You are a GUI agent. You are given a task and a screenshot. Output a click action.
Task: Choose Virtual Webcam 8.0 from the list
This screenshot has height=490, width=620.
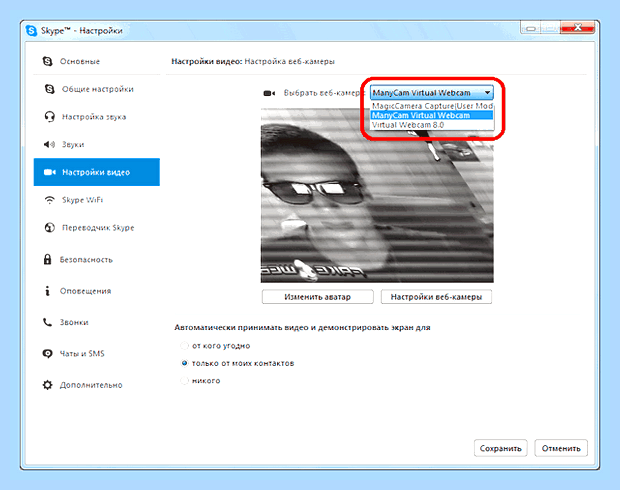click(x=432, y=125)
